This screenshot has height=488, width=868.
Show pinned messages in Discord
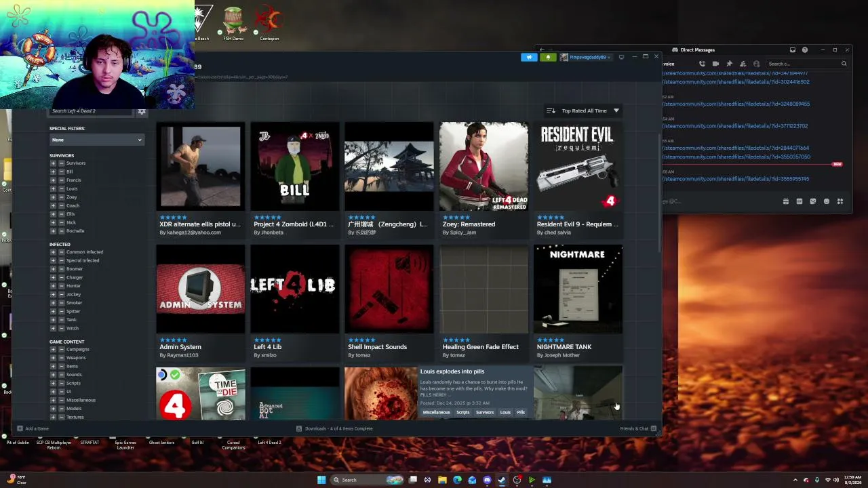coord(729,64)
